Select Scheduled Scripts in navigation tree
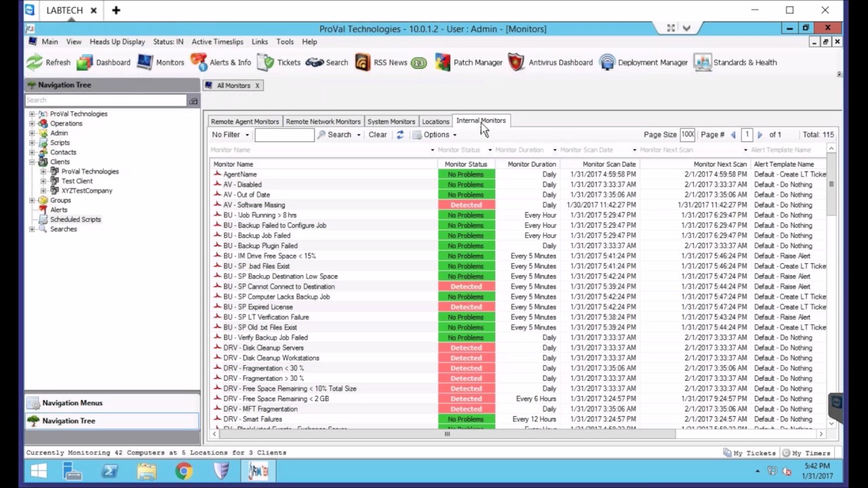Screen dimensions: 868x488 [x=75, y=220]
